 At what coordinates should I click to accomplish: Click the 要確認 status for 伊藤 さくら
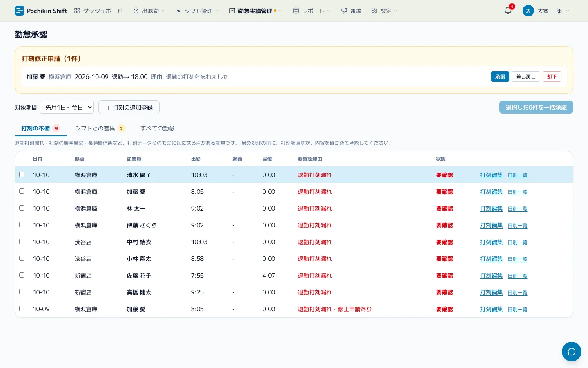coord(445,225)
